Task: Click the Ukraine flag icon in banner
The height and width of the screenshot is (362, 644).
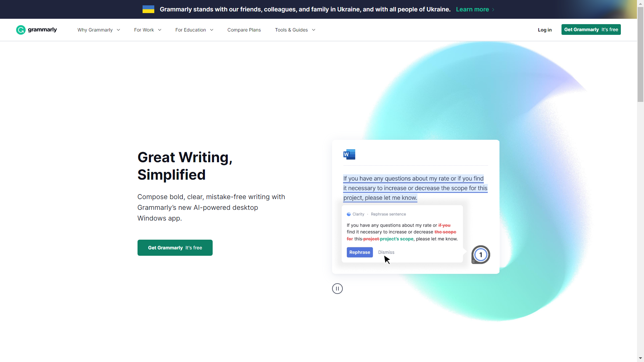Action: tap(148, 9)
